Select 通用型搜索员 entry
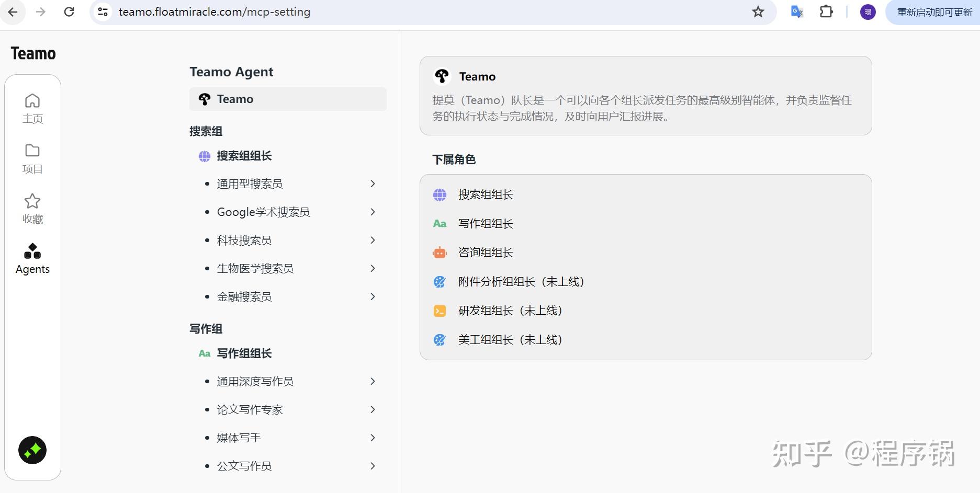Screen dimensions: 980x493 coord(250,184)
